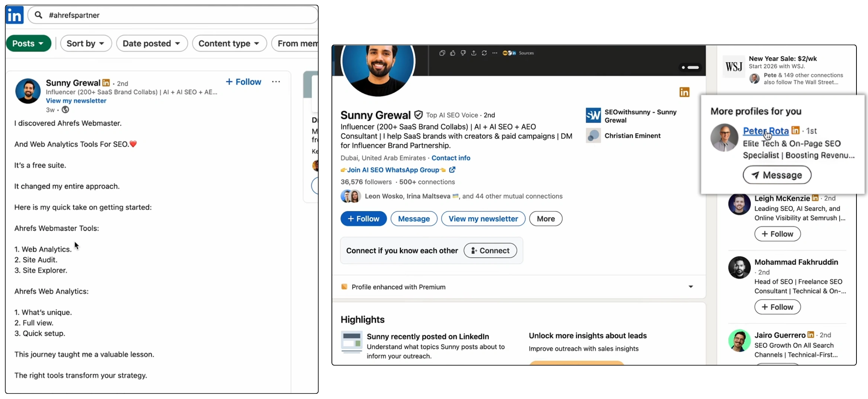Click the Sunny recently posted on LinkedIn highlight
This screenshot has height=399, width=868.
pyautogui.click(x=428, y=336)
